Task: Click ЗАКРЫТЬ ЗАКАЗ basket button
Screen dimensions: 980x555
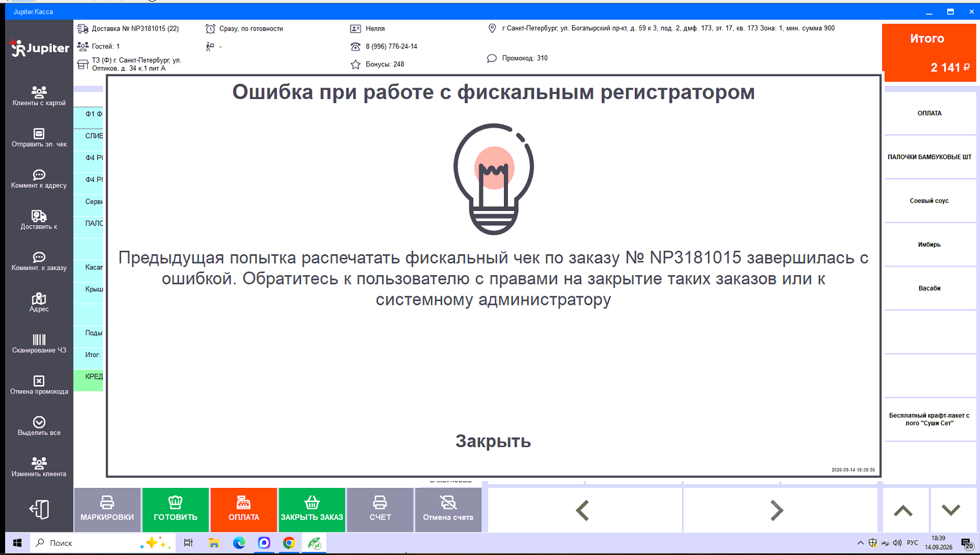Action: (312, 510)
